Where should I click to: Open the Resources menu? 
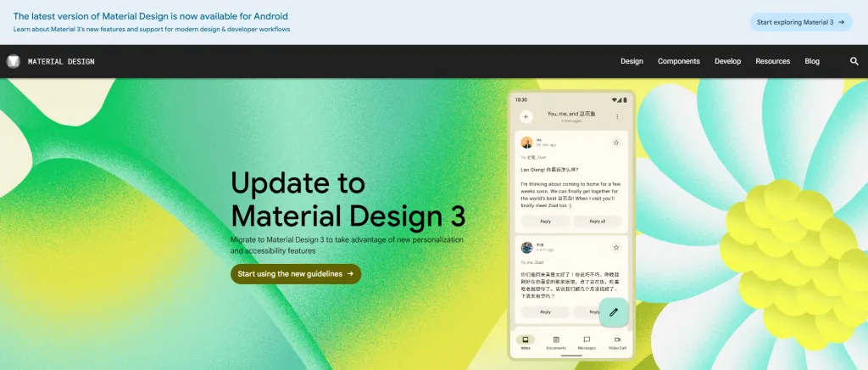coord(772,61)
